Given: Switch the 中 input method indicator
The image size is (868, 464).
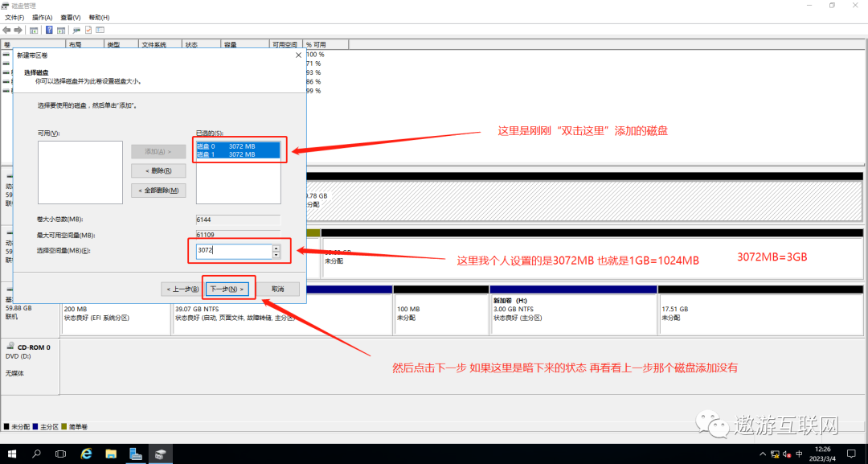Looking at the screenshot, I should [799, 454].
